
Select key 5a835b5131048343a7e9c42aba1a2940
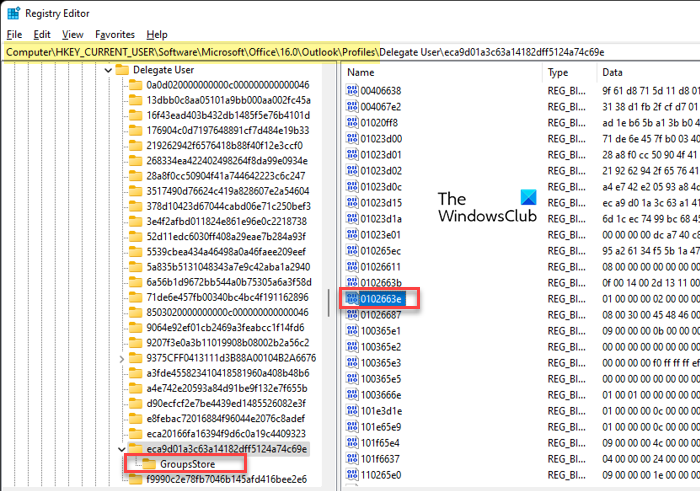click(x=228, y=267)
